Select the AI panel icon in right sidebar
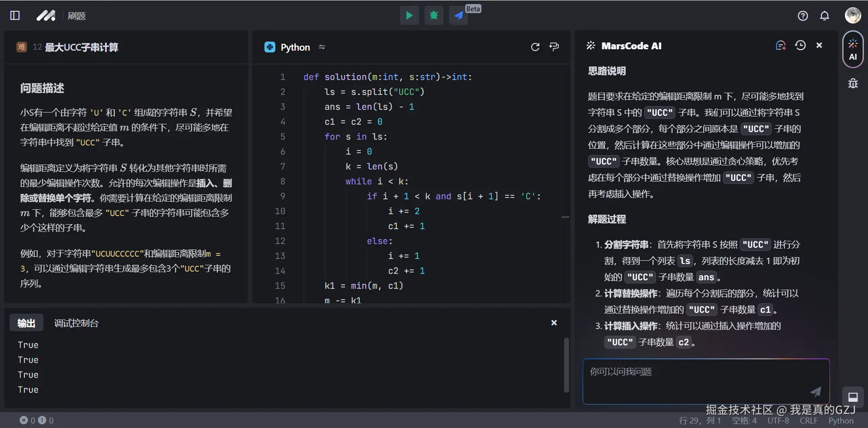This screenshot has width=868, height=428. (853, 49)
